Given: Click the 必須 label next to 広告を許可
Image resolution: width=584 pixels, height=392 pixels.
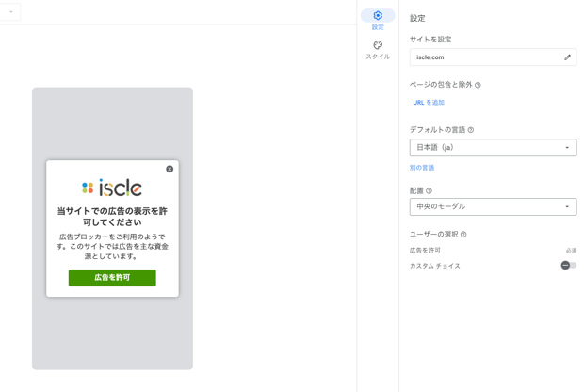Looking at the screenshot, I should tap(572, 251).
